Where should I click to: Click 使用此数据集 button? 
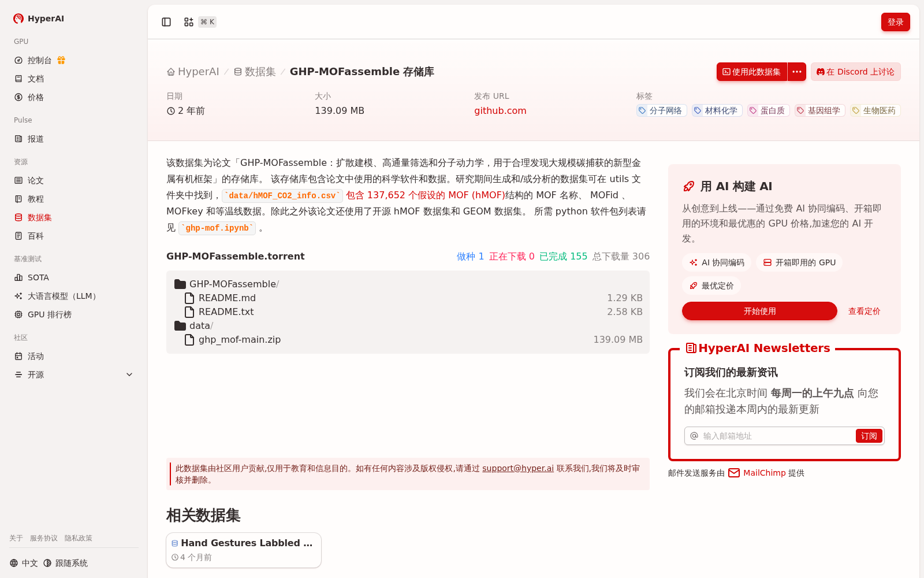point(752,72)
